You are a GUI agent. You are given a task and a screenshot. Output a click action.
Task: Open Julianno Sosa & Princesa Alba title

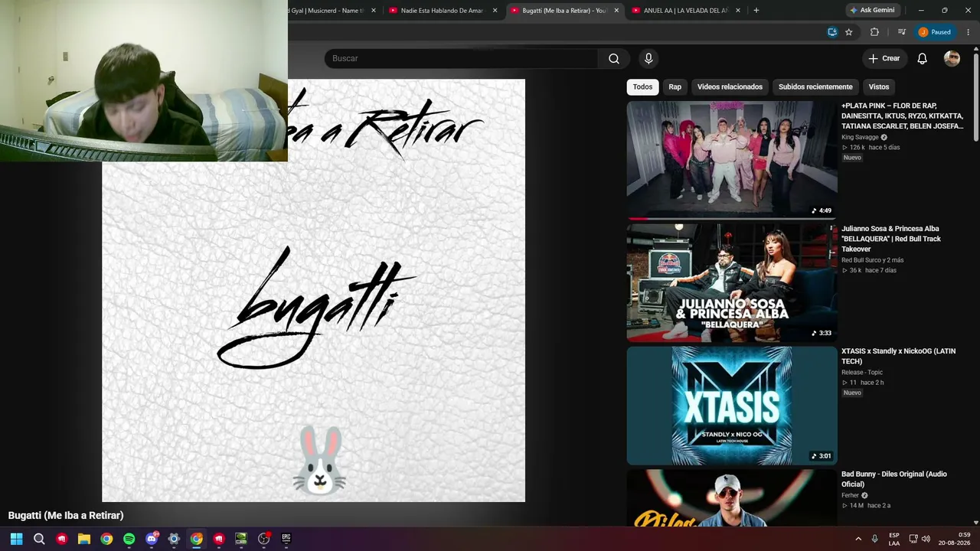click(x=891, y=239)
